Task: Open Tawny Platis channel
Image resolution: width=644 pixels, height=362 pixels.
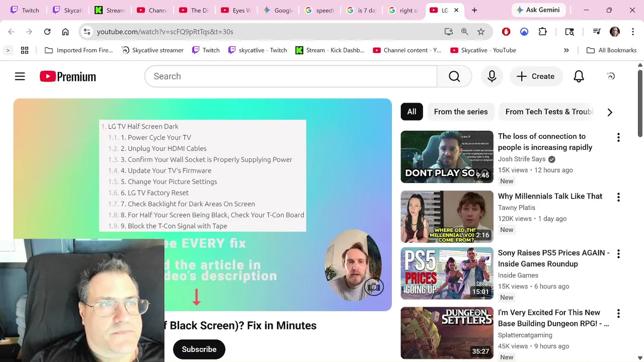Action: click(x=517, y=208)
